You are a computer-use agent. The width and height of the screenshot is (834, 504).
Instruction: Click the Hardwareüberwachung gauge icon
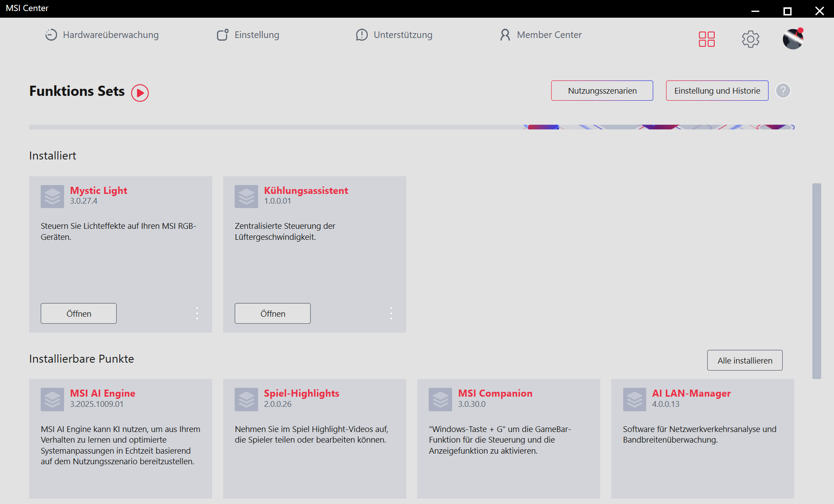(51, 35)
